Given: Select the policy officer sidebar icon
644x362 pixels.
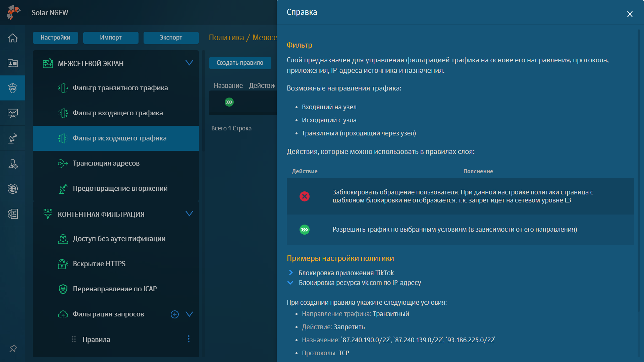Looking at the screenshot, I should [x=13, y=88].
